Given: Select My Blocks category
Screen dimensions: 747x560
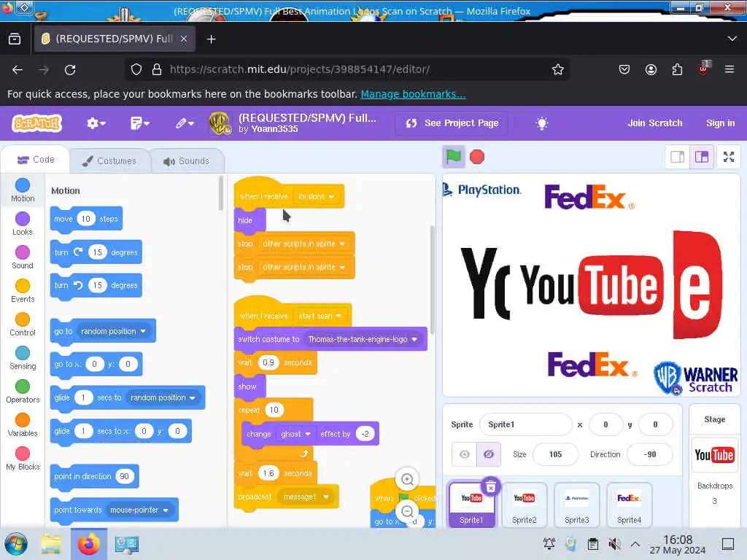Looking at the screenshot, I should tap(23, 459).
